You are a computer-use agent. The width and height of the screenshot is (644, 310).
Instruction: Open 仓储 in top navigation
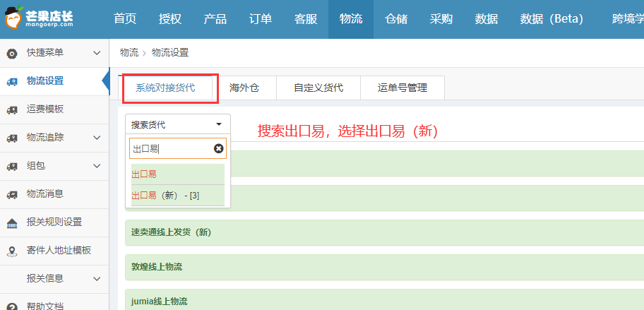[x=396, y=19]
